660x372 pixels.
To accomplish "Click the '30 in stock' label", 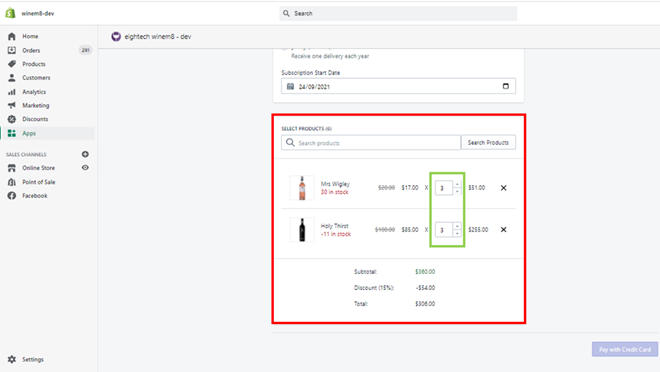I will (335, 192).
